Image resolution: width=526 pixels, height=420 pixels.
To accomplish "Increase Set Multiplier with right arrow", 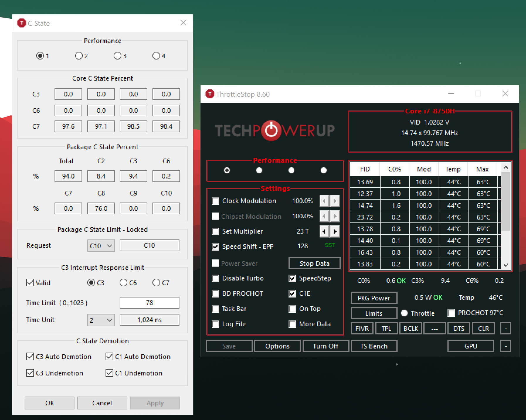I will click(335, 232).
